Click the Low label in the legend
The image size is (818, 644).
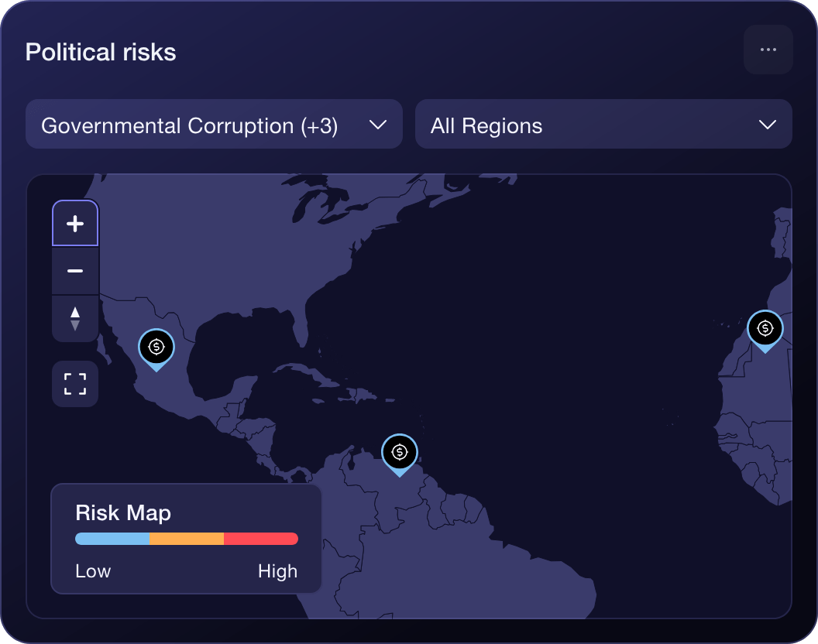tap(92, 571)
